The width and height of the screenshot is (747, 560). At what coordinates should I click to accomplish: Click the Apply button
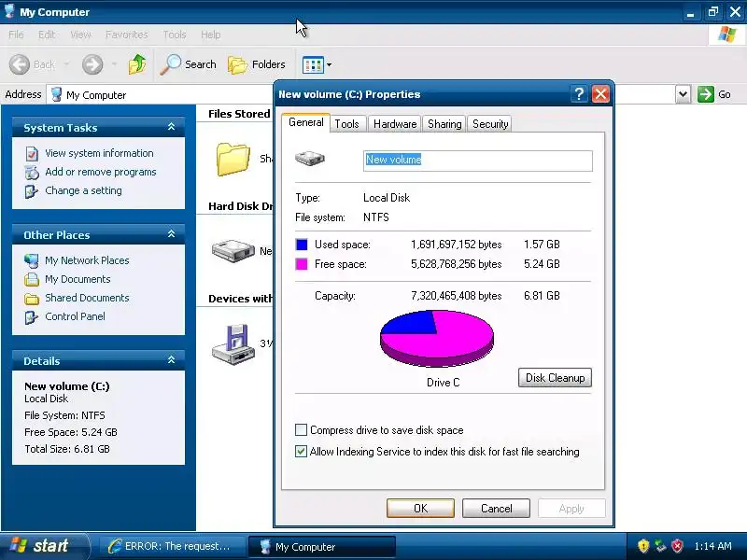click(x=571, y=508)
